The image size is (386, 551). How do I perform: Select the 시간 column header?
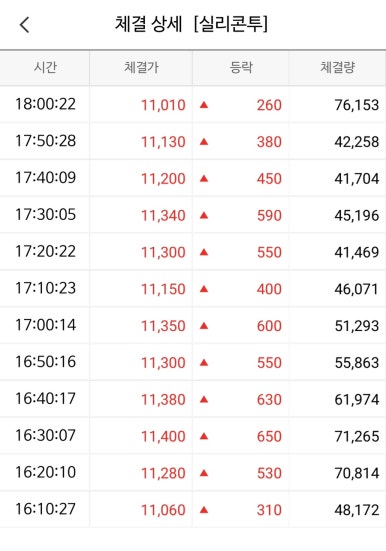point(45,67)
